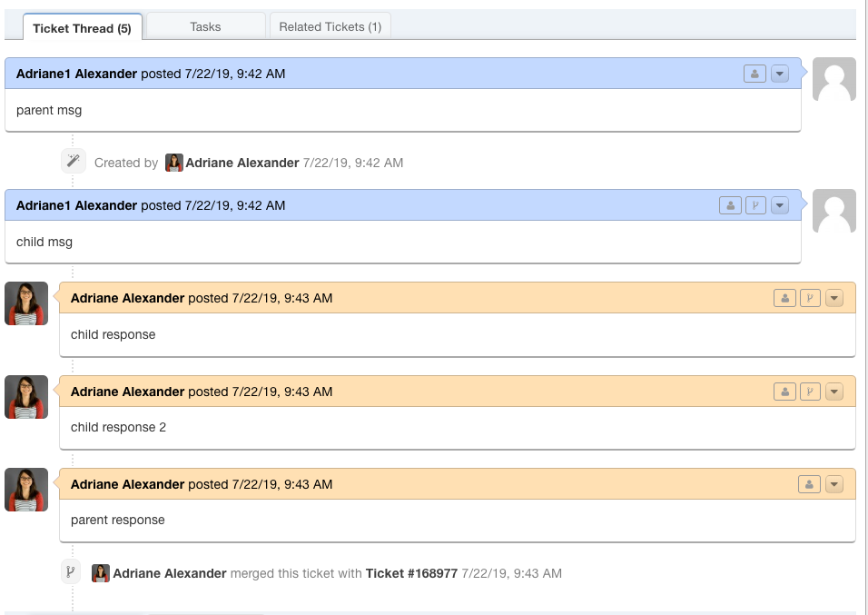This screenshot has width=868, height=615.
Task: Expand options dropdown on child response entry
Action: pos(834,298)
